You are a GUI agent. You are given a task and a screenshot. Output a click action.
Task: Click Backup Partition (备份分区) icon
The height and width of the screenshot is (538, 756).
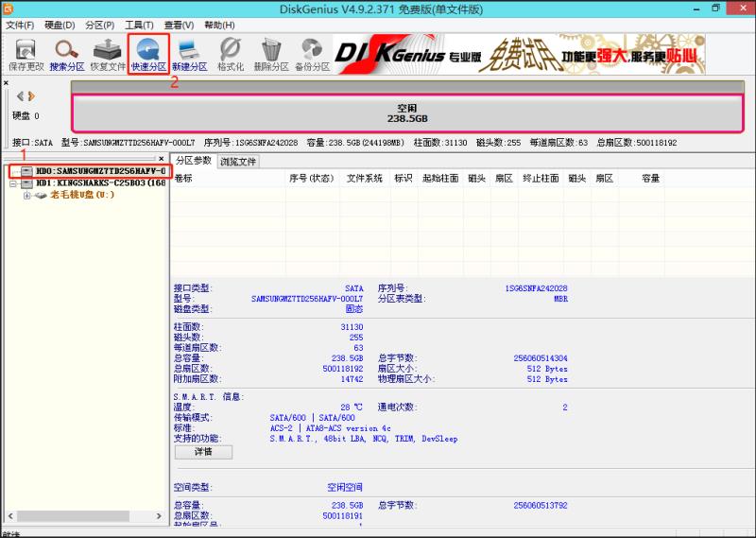point(312,55)
